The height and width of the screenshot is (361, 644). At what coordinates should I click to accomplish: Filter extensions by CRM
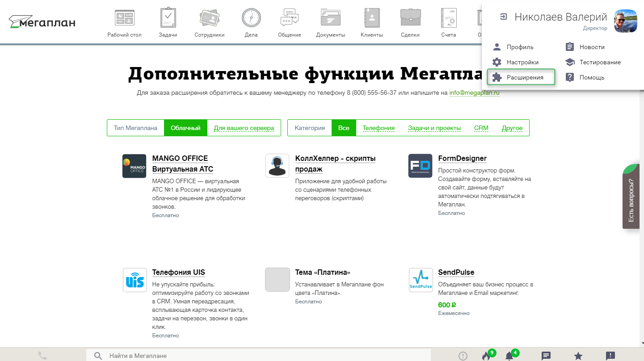(x=481, y=128)
